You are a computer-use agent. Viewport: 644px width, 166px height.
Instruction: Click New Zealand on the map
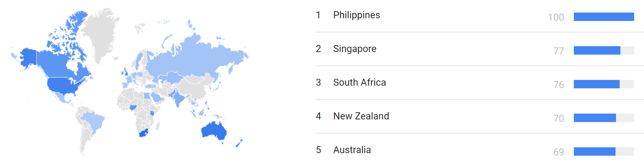(x=240, y=142)
